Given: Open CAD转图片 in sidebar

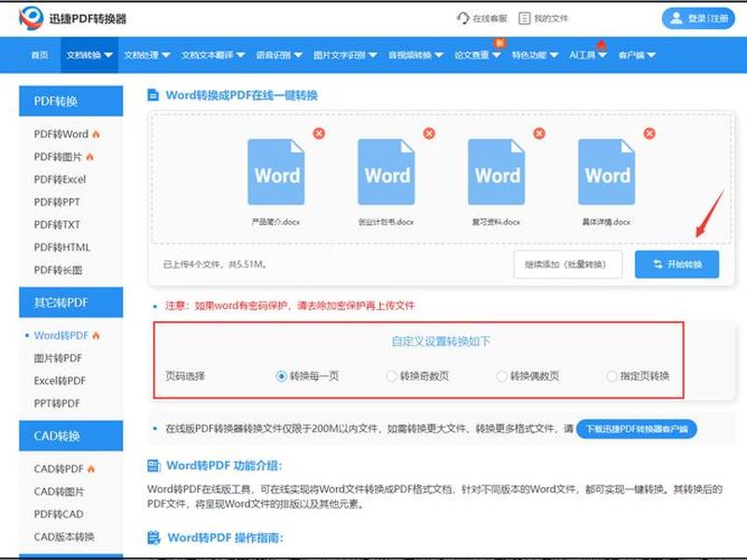Looking at the screenshot, I should click(59, 492).
